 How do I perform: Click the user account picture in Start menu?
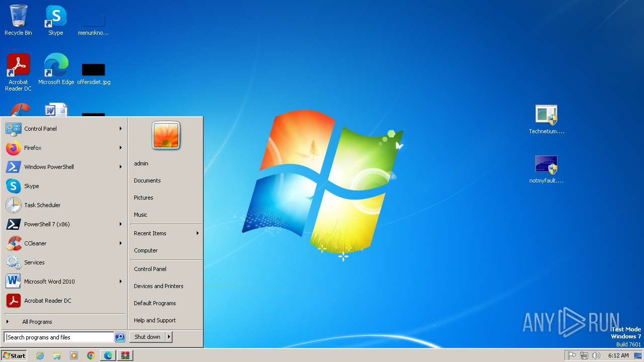click(166, 136)
